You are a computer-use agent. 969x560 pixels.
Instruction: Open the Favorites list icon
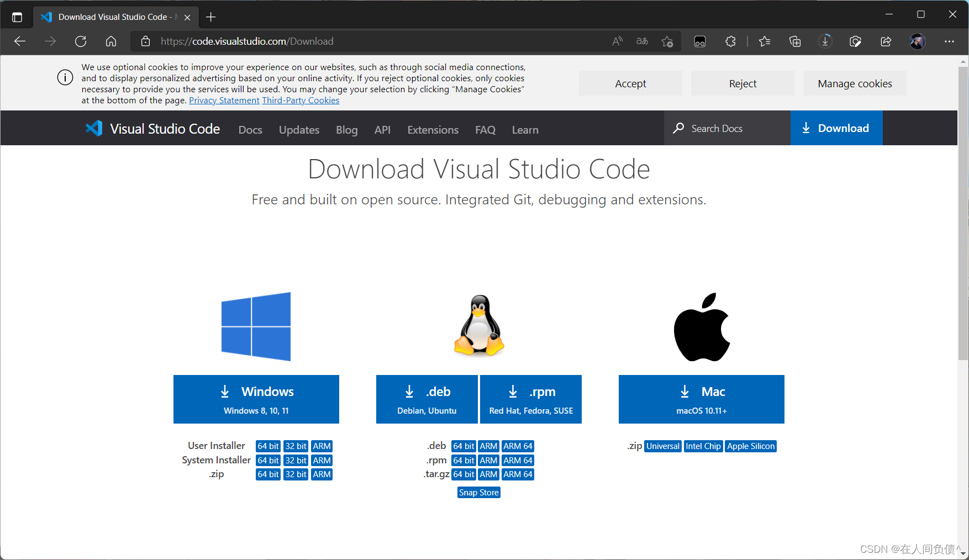(765, 41)
